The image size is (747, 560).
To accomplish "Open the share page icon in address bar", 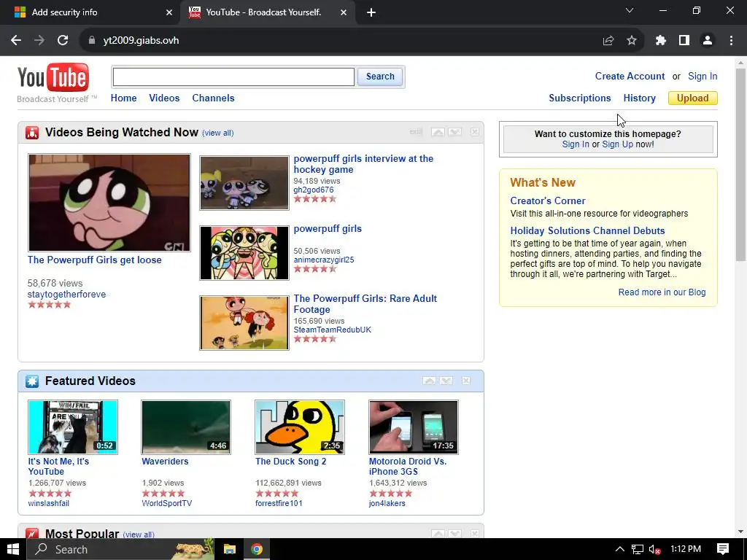I will 608,41.
